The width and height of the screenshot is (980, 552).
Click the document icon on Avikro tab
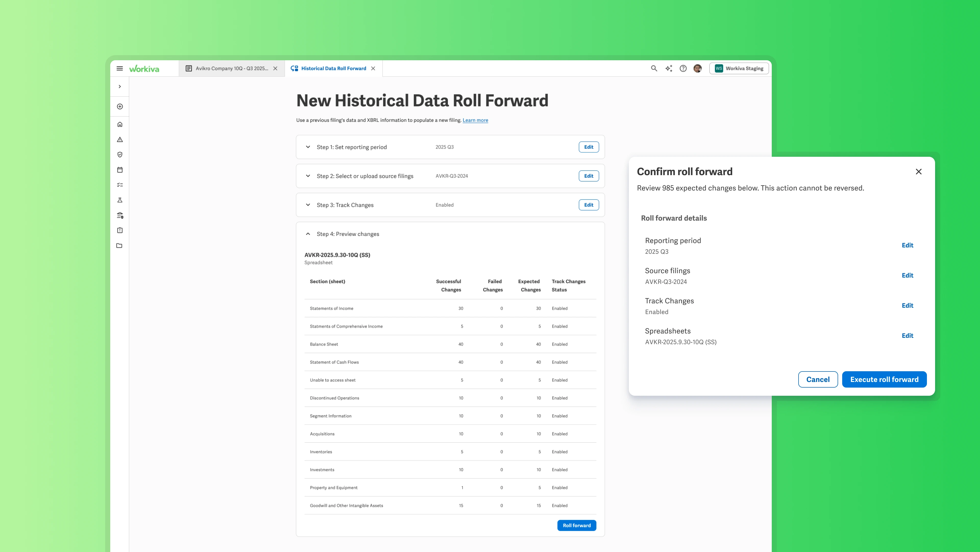[x=189, y=68]
